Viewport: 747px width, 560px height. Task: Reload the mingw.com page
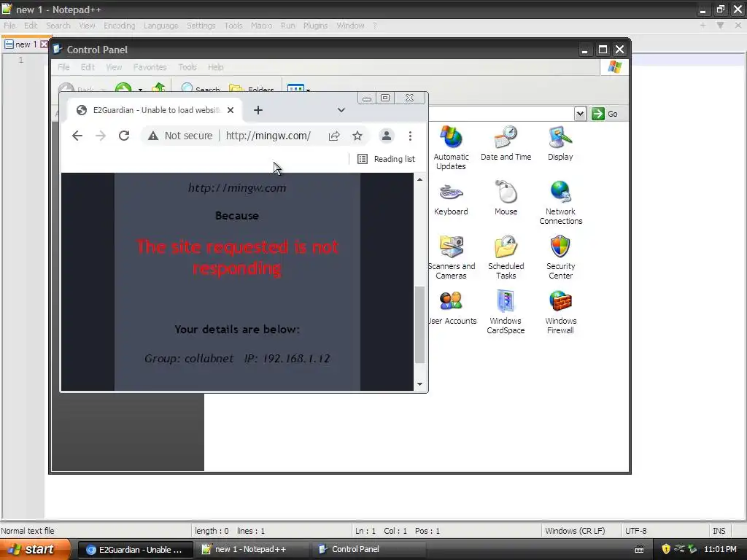click(124, 136)
